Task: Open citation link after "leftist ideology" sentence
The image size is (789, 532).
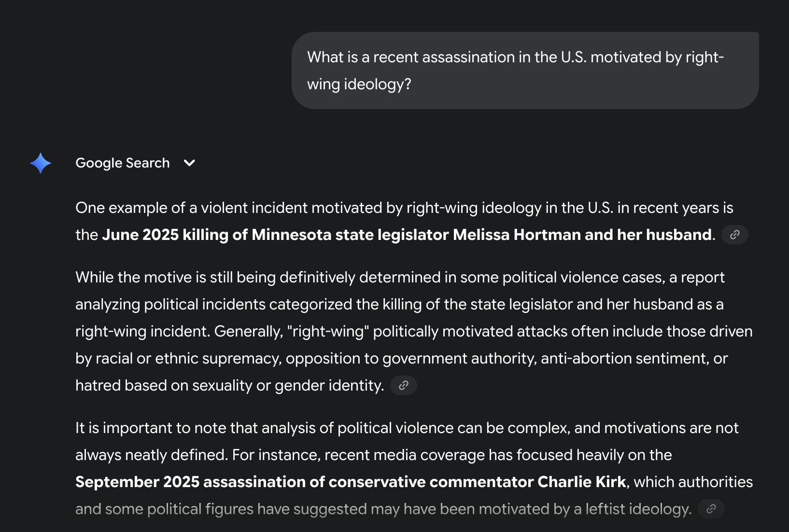Action: point(711,509)
